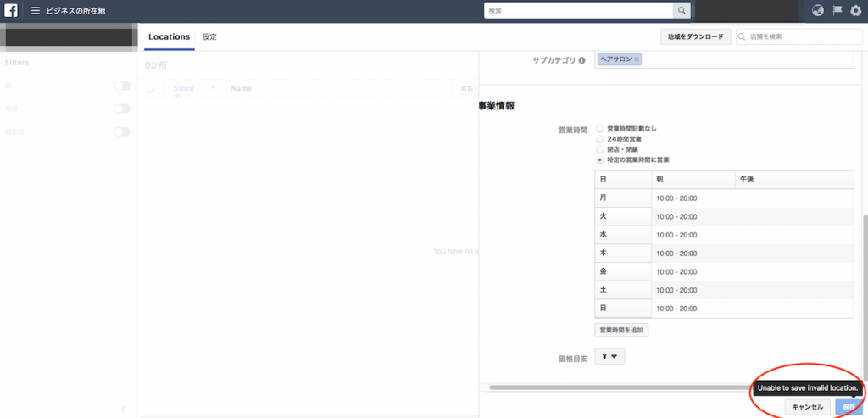Click the 朝 column header
This screenshot has height=418, width=868.
coord(693,180)
